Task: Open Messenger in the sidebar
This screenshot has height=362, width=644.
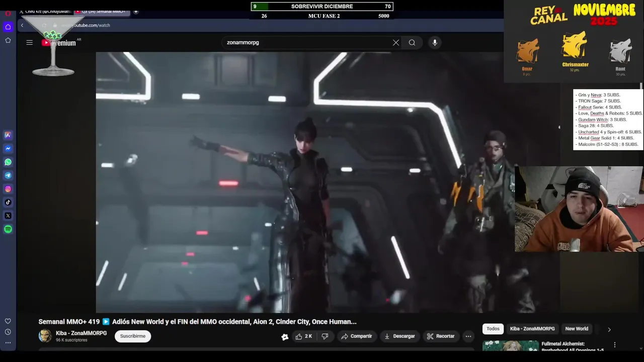Action: click(8, 149)
